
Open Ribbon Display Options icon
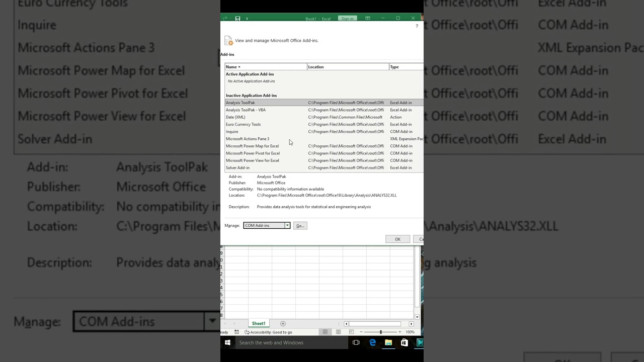[368, 19]
